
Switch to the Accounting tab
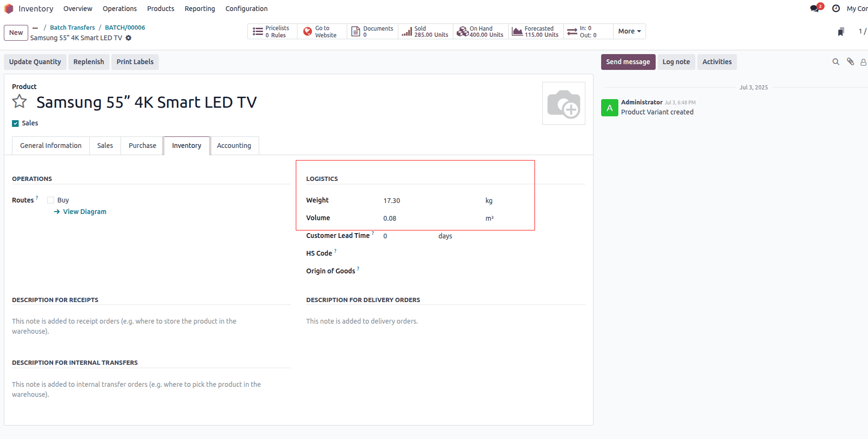(x=234, y=146)
